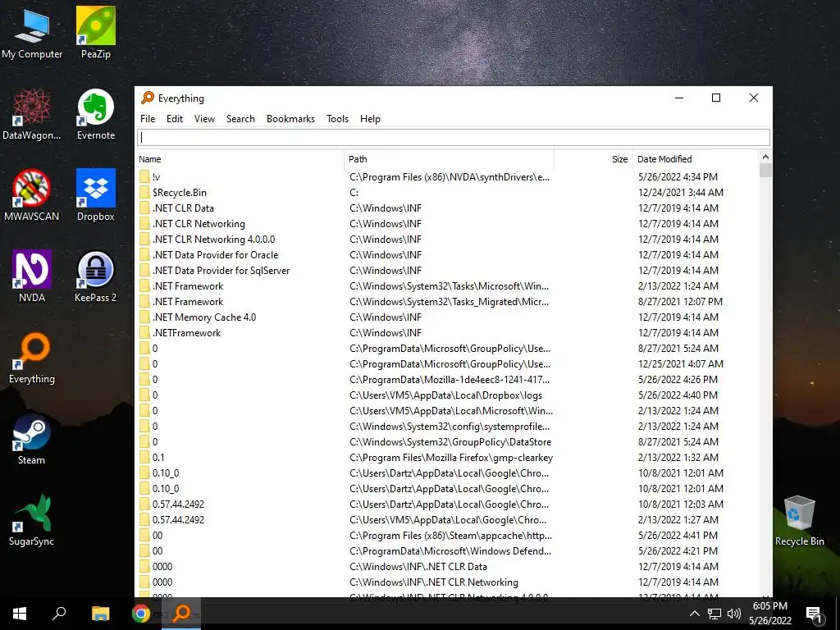Viewport: 840px width, 630px height.
Task: Select ".NET Data Provider for SqlServer" row
Action: pyautogui.click(x=447, y=271)
